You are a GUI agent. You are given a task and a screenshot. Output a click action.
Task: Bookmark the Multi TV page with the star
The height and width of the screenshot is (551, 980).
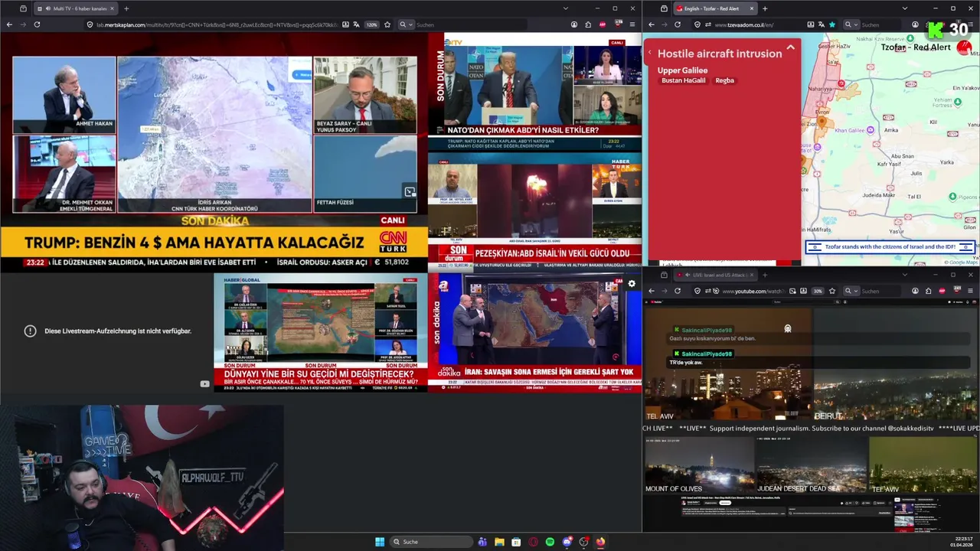[387, 24]
